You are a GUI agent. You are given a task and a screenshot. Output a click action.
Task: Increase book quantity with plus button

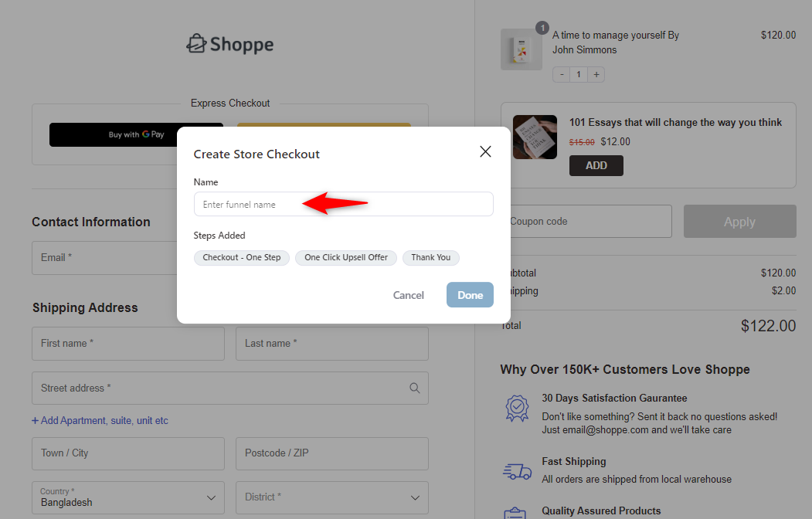click(x=596, y=74)
